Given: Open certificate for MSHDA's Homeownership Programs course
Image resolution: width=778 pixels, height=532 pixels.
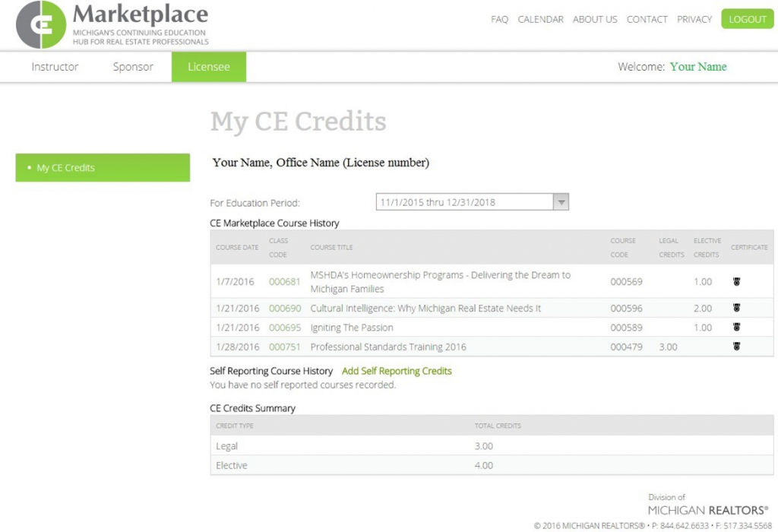Looking at the screenshot, I should pos(736,281).
